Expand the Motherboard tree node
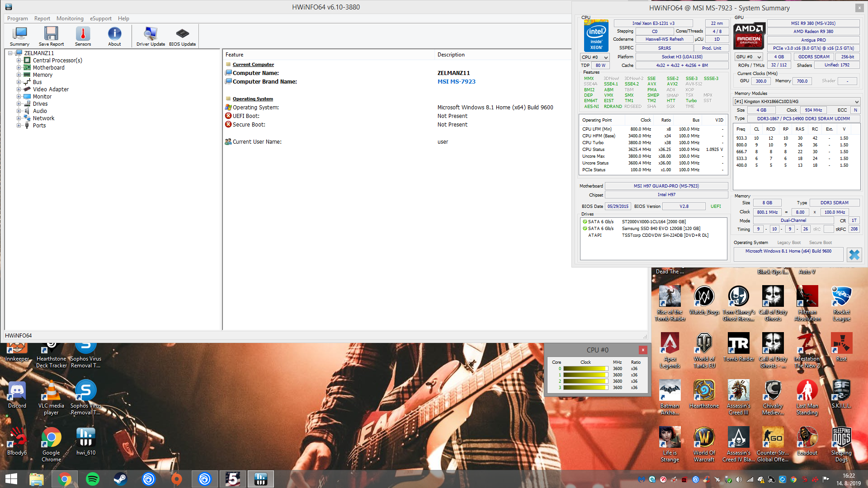 (19, 68)
